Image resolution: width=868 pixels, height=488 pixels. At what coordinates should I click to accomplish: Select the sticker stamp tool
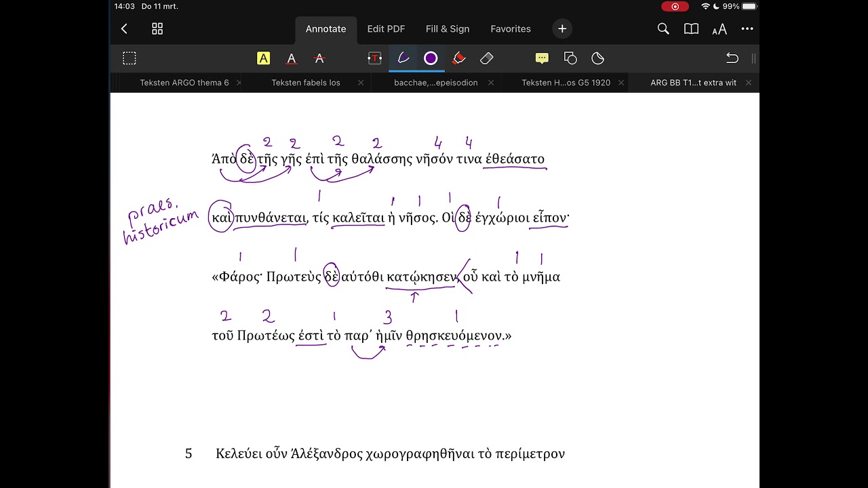tap(598, 58)
